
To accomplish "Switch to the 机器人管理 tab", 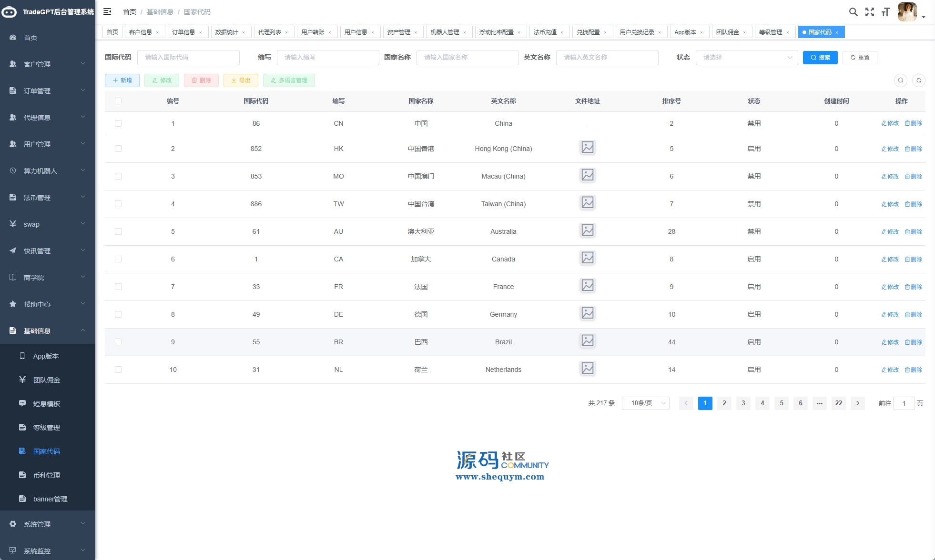I will point(445,32).
